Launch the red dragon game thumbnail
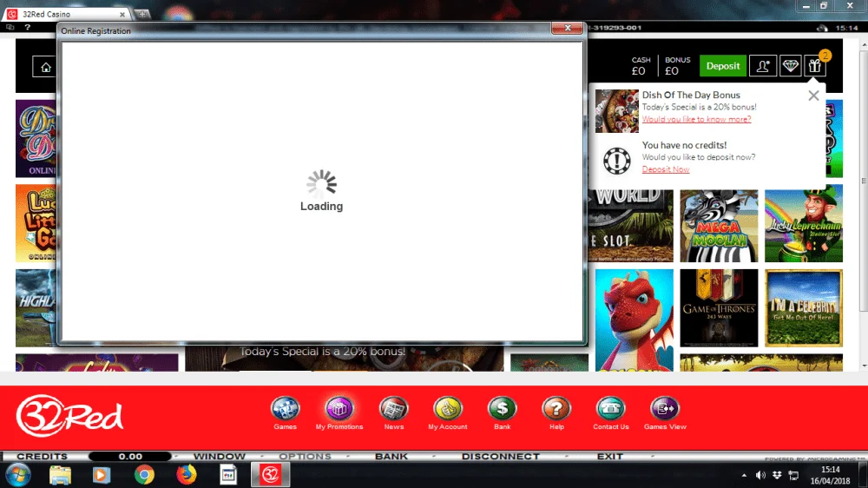The image size is (868, 488). (x=634, y=320)
